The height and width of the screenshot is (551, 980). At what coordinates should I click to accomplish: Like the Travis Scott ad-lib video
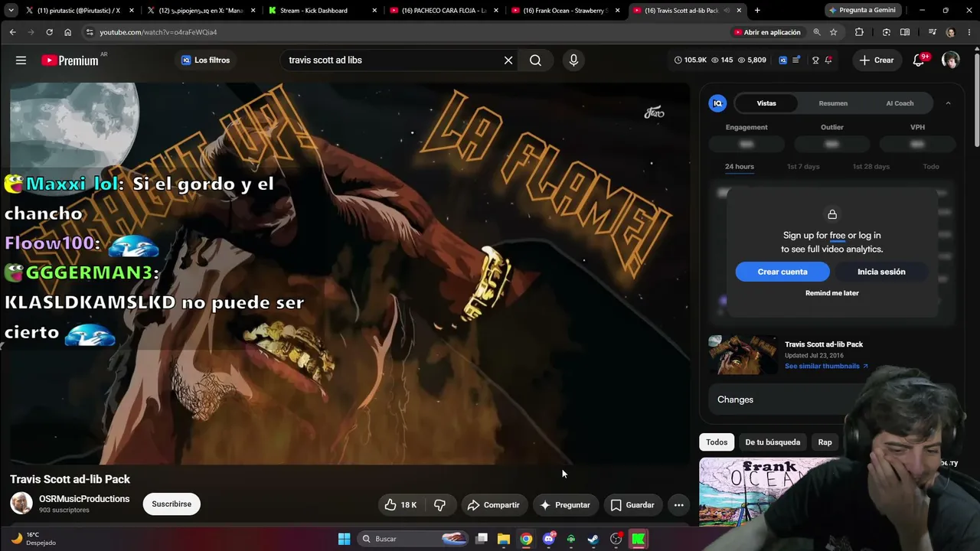pos(401,505)
